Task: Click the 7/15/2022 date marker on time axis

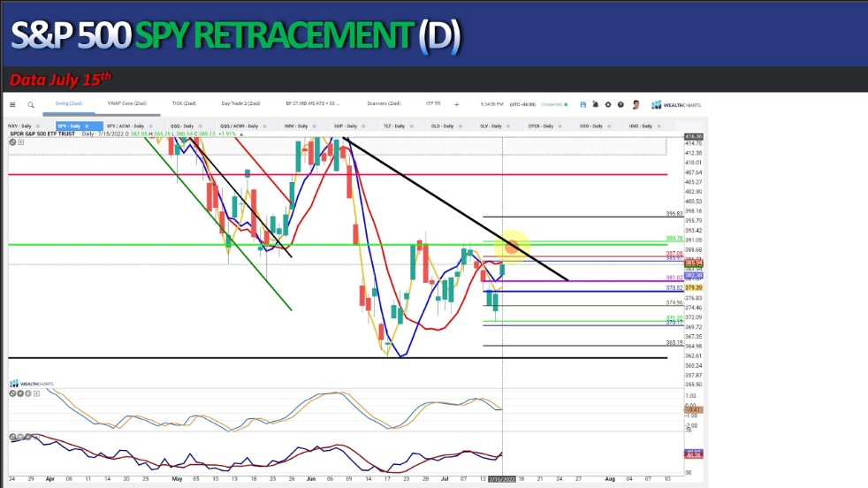Action: [x=501, y=479]
